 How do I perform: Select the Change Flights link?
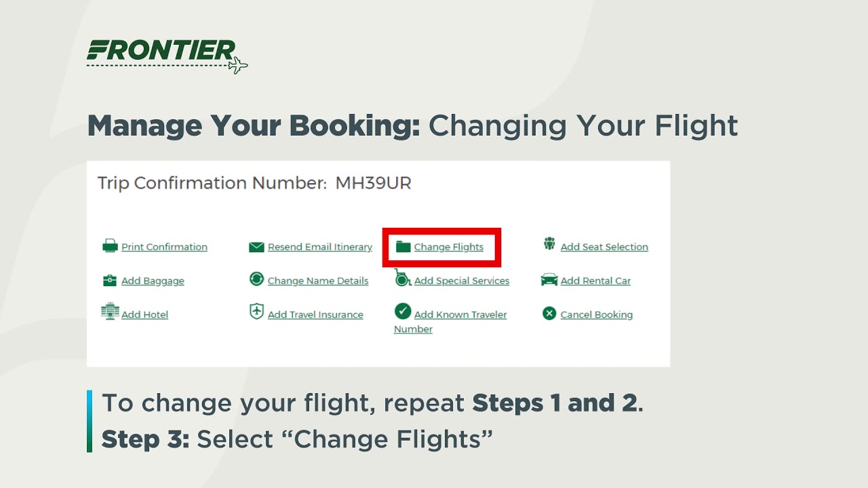pyautogui.click(x=449, y=247)
